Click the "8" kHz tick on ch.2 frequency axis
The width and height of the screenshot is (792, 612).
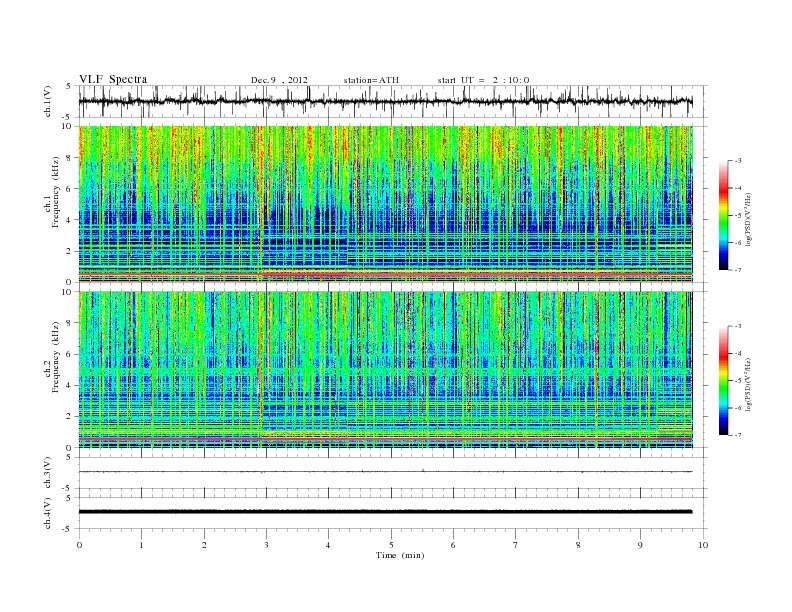tap(69, 323)
